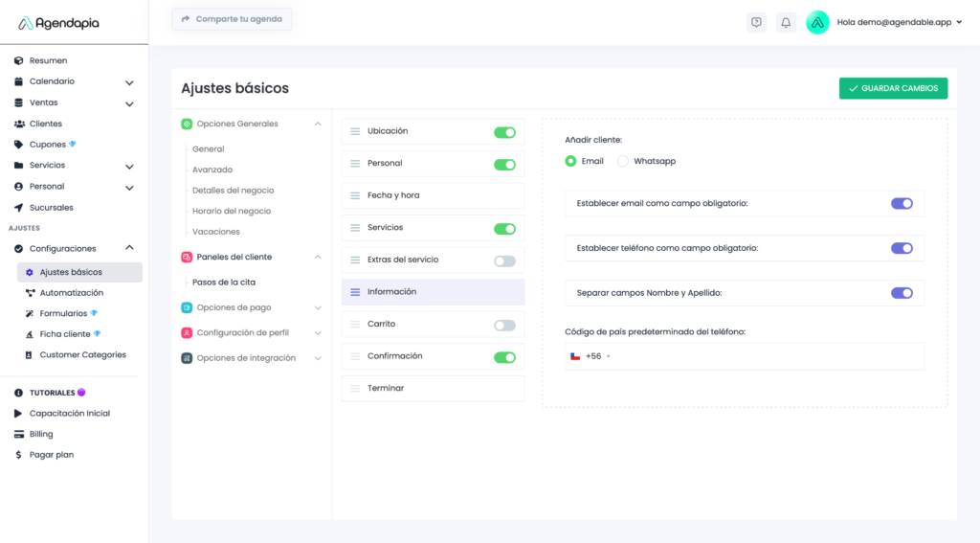The height and width of the screenshot is (543, 980).
Task: Enable the Carrito step toggle
Action: click(504, 326)
